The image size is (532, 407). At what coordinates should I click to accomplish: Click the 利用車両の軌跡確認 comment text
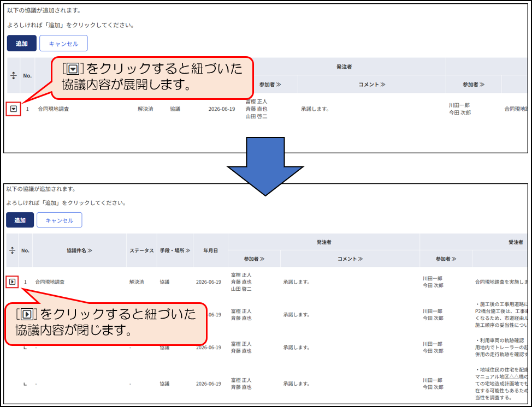501,348
